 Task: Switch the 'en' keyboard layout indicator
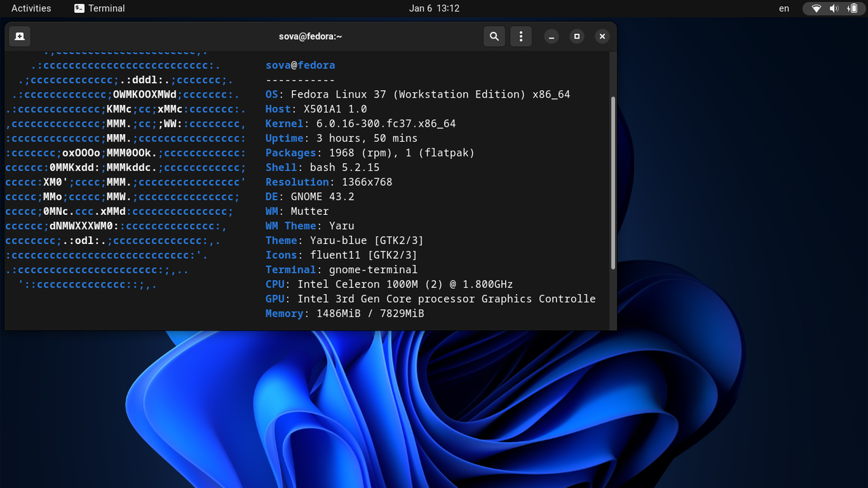[784, 8]
